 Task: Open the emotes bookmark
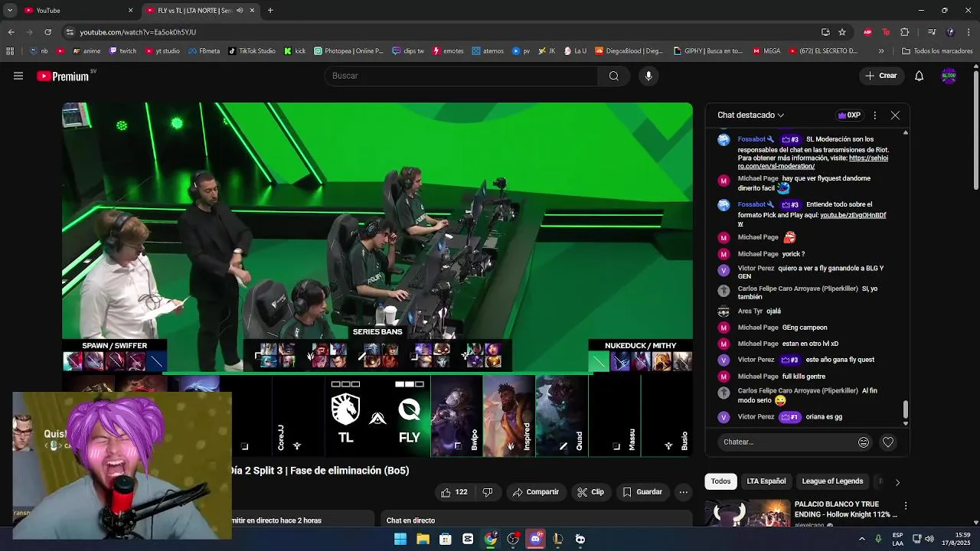click(x=449, y=51)
